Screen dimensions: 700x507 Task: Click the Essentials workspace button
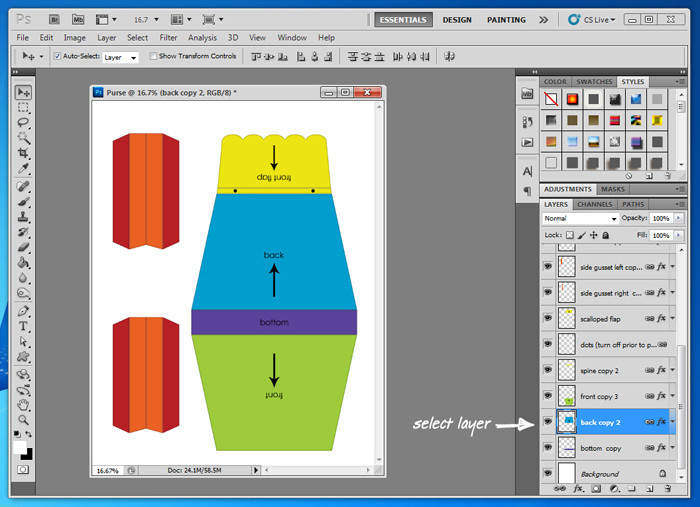[x=403, y=20]
